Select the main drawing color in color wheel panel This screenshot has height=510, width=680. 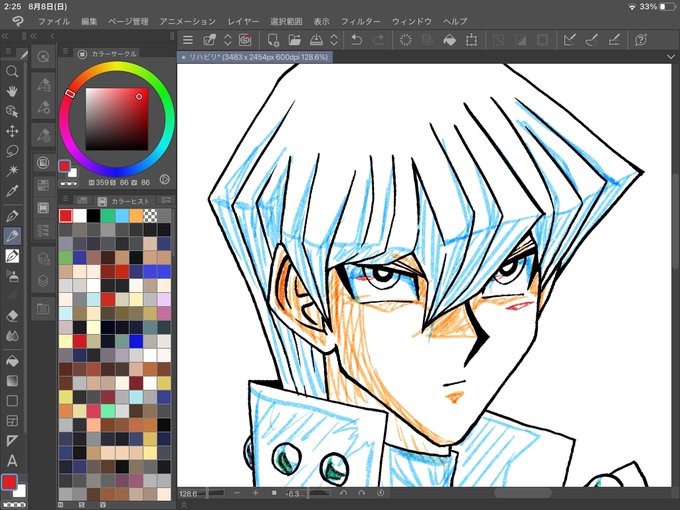tap(64, 166)
